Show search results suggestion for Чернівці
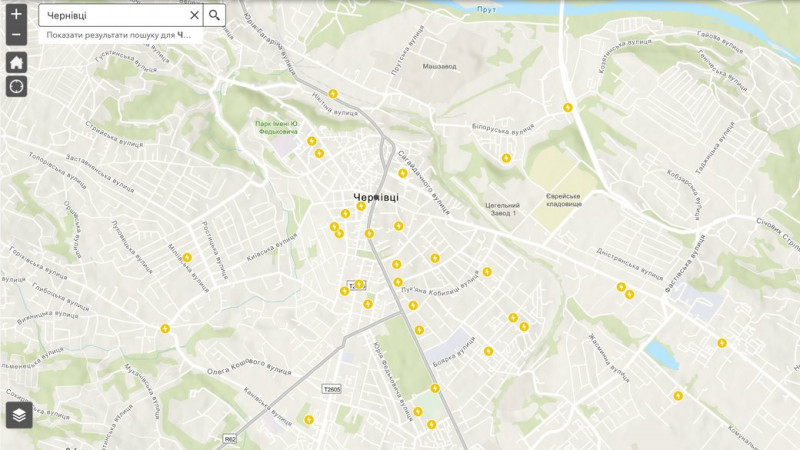Viewport: 800px width, 450px height. (x=118, y=35)
